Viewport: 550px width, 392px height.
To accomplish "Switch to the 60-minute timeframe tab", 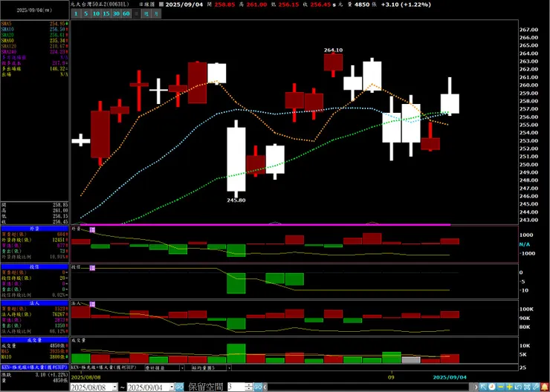I will [126, 13].
